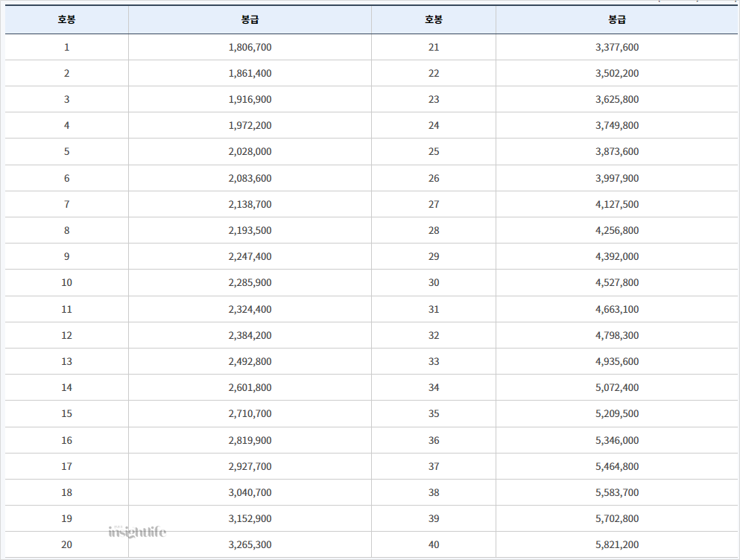Click the grade number 12 cell
The image size is (740, 560).
click(x=66, y=335)
